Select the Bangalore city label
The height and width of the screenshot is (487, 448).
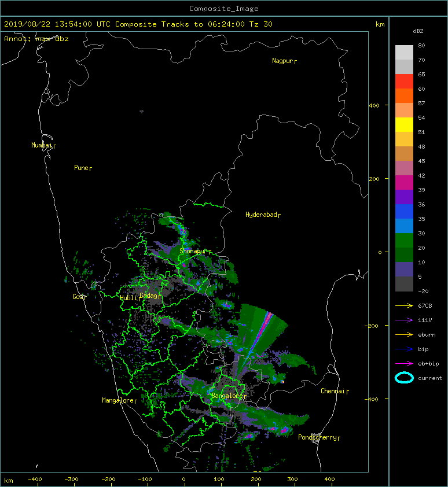pyautogui.click(x=227, y=396)
